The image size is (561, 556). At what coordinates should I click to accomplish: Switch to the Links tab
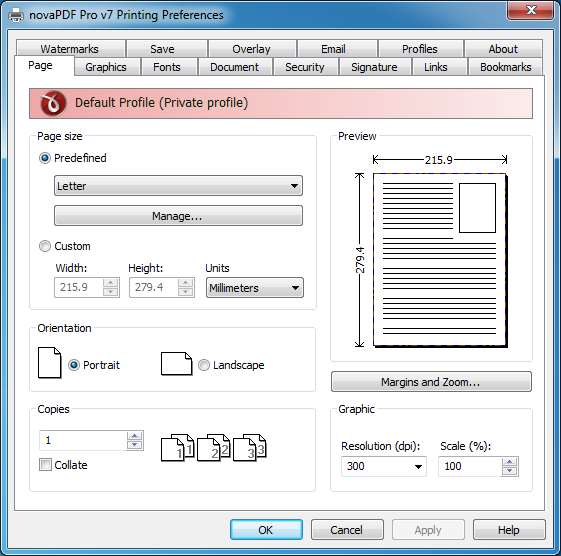[440, 67]
